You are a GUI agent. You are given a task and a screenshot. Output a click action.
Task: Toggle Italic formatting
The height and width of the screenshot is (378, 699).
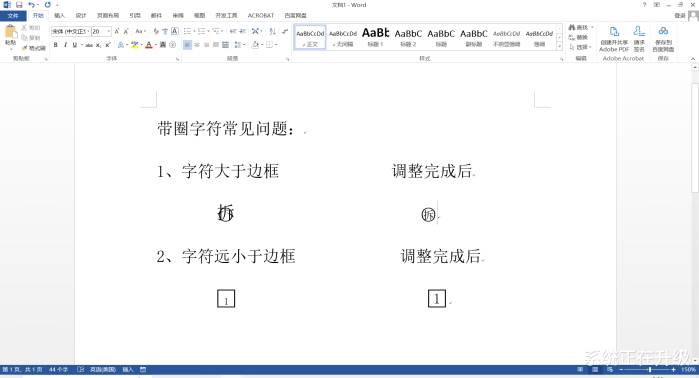(x=65, y=45)
